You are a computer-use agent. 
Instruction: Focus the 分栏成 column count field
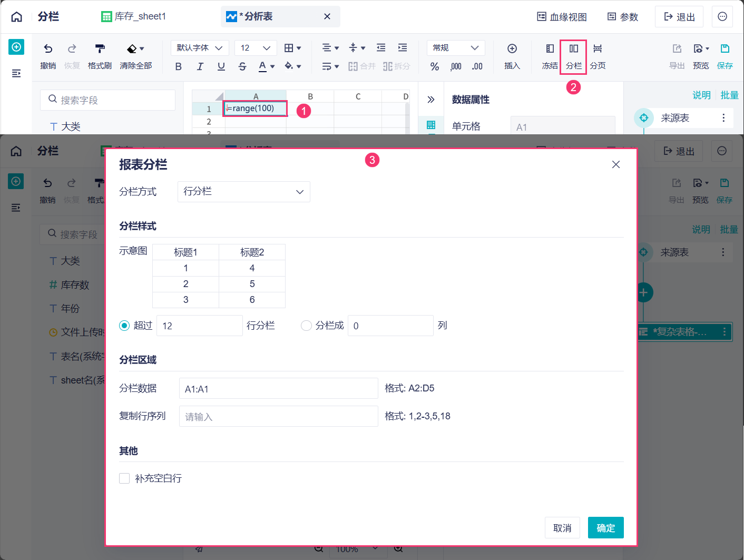pos(390,326)
